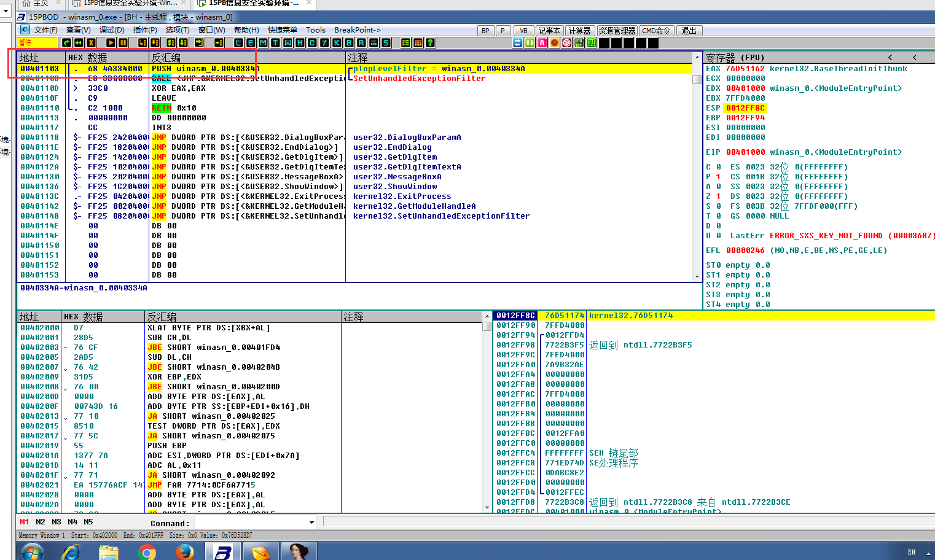Click the green question mark help icon
The image size is (935, 560).
pyautogui.click(x=430, y=42)
